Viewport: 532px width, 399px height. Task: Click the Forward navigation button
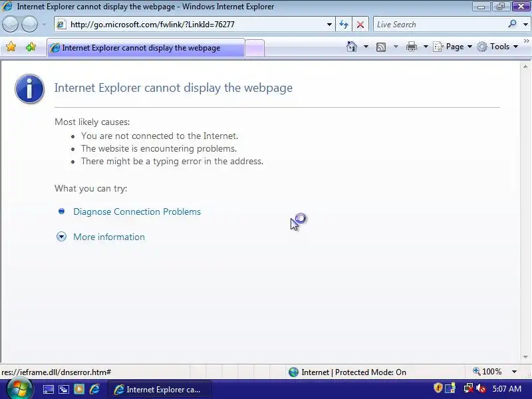pyautogui.click(x=29, y=25)
